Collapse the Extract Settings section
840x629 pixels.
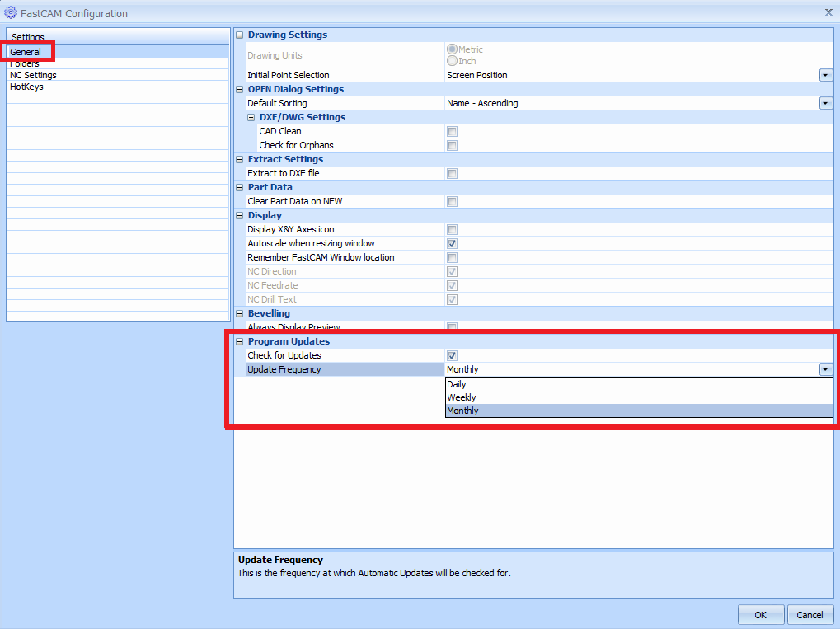(x=239, y=160)
